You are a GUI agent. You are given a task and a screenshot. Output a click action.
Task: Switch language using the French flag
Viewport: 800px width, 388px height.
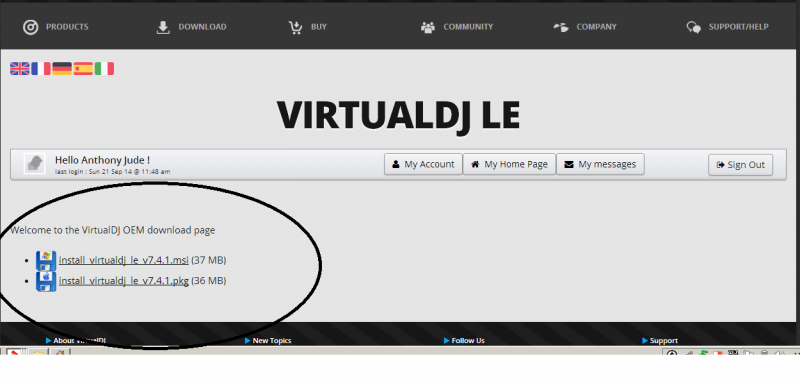41,68
